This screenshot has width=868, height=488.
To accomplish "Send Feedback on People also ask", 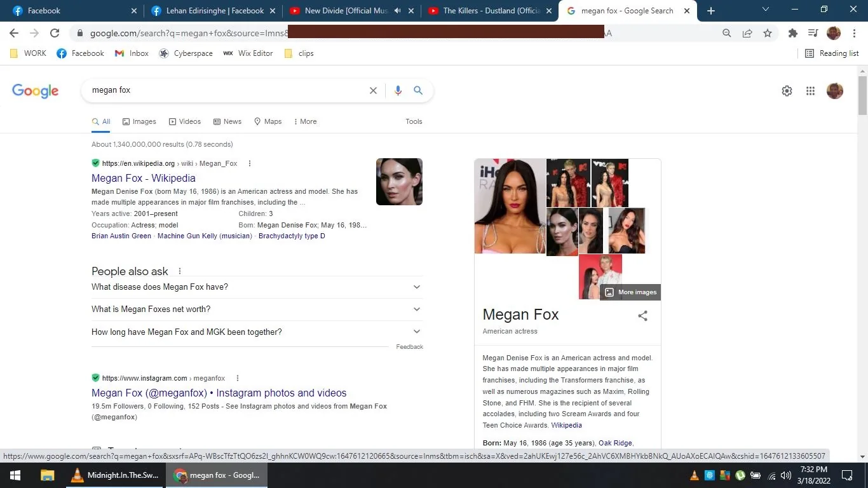I will (409, 347).
